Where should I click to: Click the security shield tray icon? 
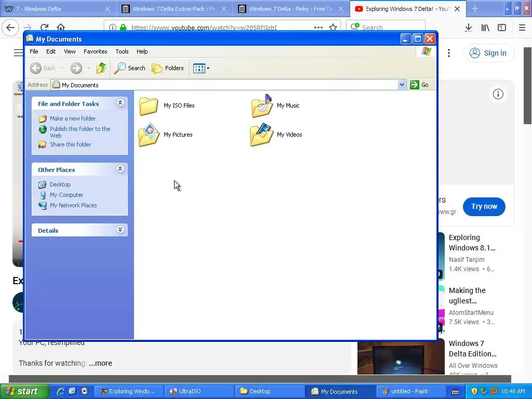(x=474, y=392)
